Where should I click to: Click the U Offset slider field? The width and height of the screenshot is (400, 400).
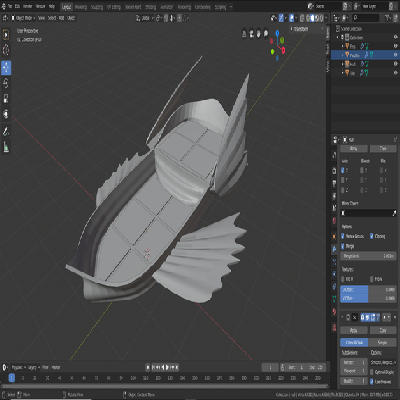click(368, 290)
